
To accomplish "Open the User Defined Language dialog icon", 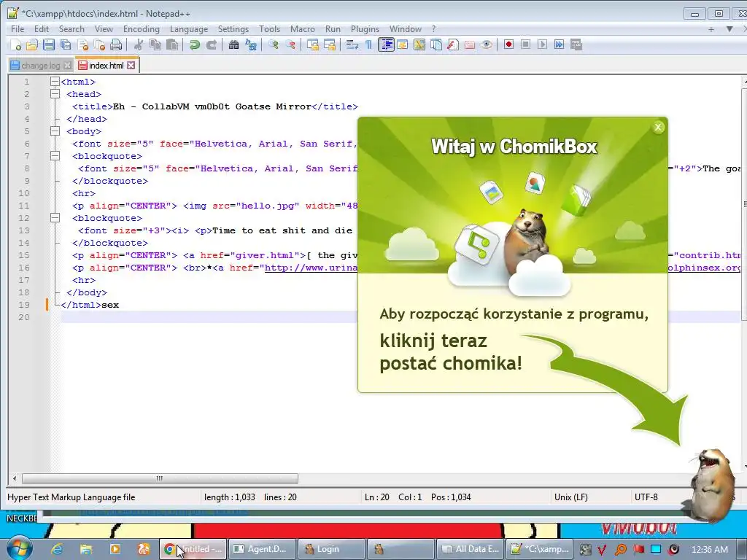I will pyautogui.click(x=402, y=44).
